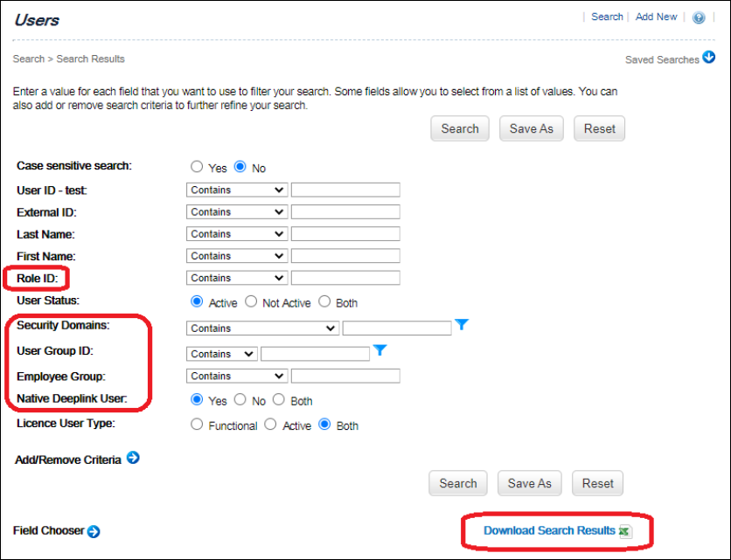Focus the Last Name text field
This screenshot has width=731, height=560.
345,234
